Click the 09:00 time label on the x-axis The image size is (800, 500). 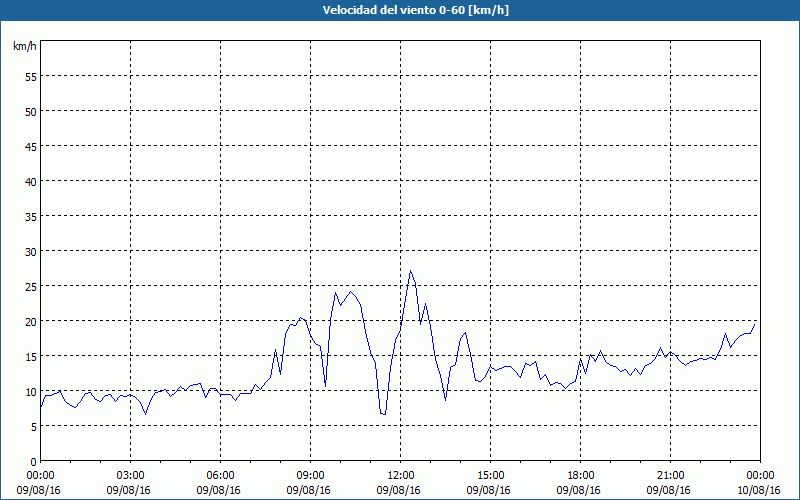[311, 476]
